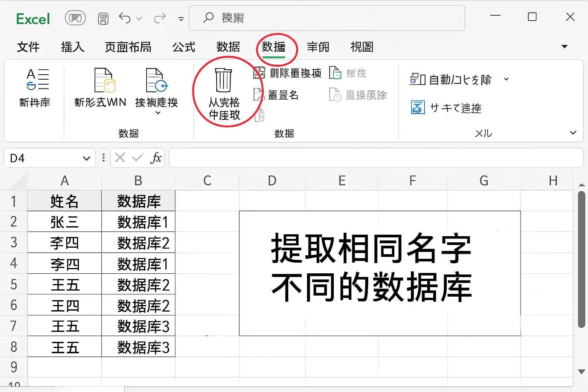Image resolution: width=588 pixels, height=392 pixels.
Task: Click the save icon in title bar
Action: [103, 18]
